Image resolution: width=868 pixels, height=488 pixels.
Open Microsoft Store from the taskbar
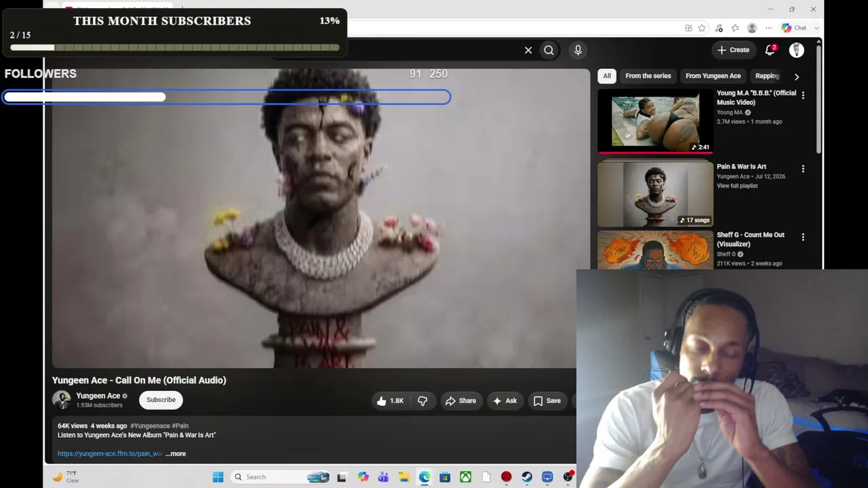(x=445, y=477)
